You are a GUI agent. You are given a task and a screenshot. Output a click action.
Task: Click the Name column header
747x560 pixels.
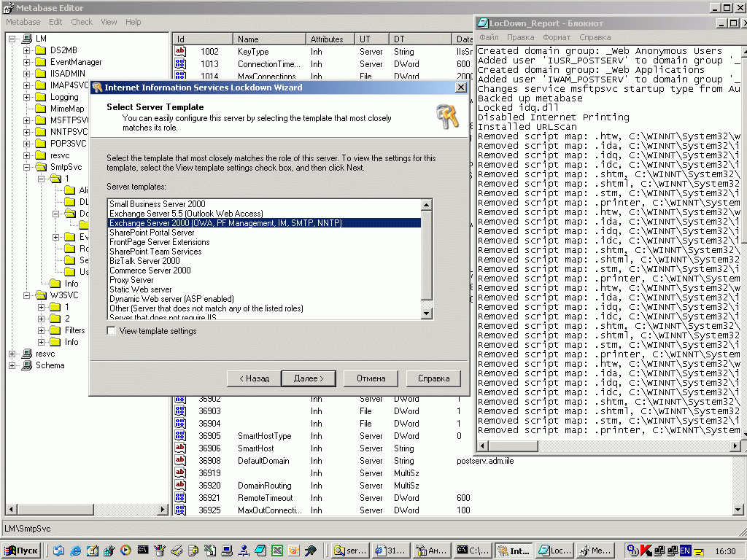click(269, 39)
